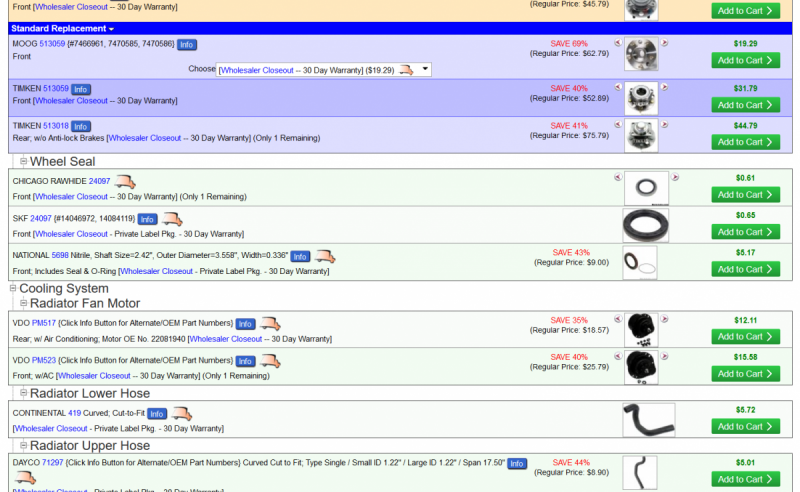View CONTINENTAL 419 hose product image
This screenshot has width=800, height=492.
(649, 420)
